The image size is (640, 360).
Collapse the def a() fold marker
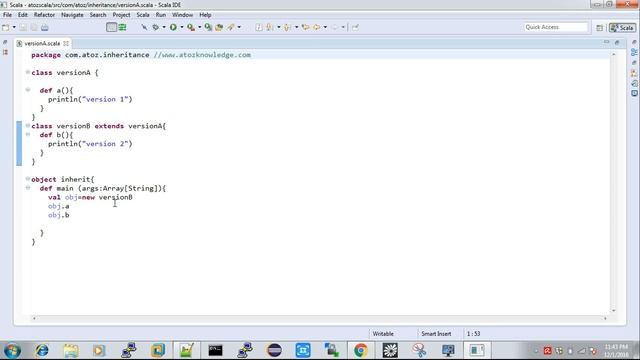click(x=28, y=90)
